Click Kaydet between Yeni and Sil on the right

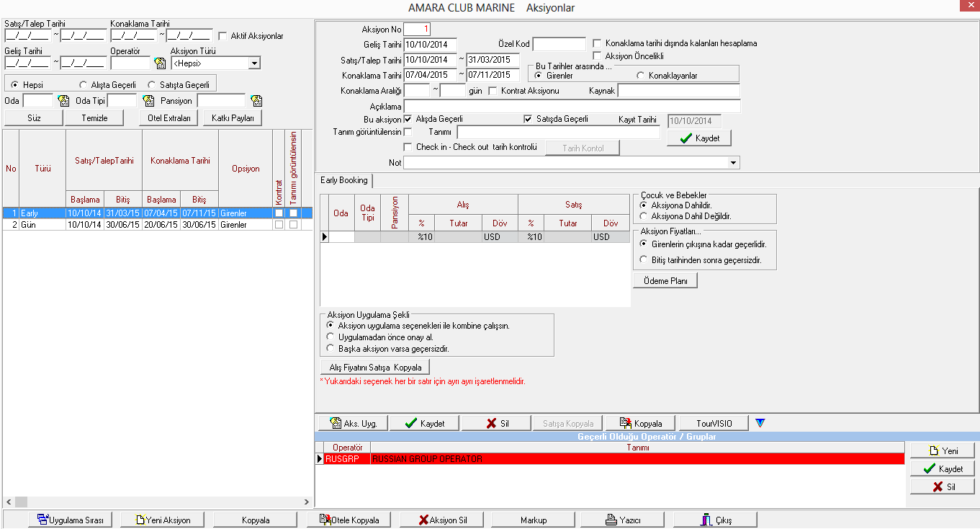[943, 468]
